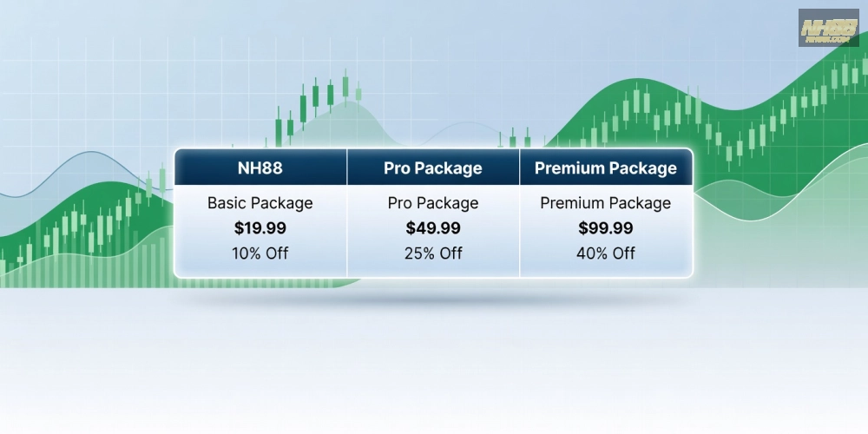Click the $19.99 price
The image size is (868, 434).
pos(260,228)
